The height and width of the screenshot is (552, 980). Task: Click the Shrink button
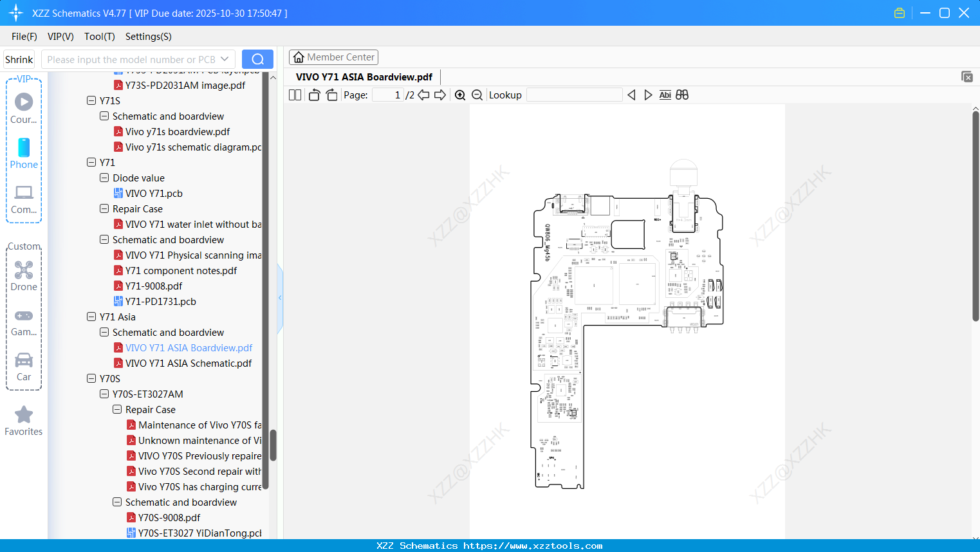19,59
